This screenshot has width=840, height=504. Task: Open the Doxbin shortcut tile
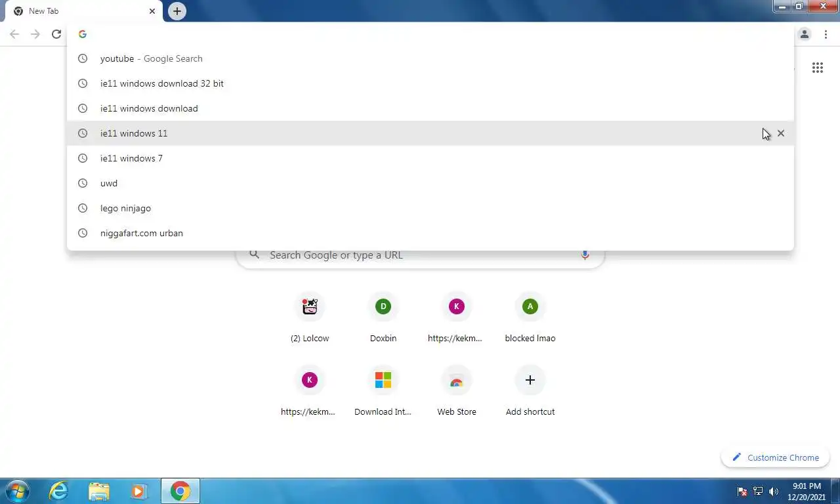(383, 319)
